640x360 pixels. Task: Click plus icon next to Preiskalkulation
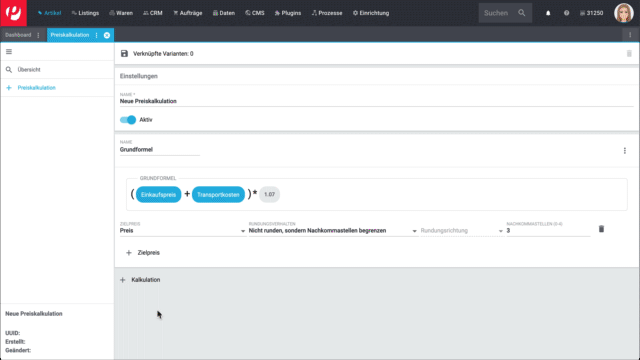(x=9, y=88)
